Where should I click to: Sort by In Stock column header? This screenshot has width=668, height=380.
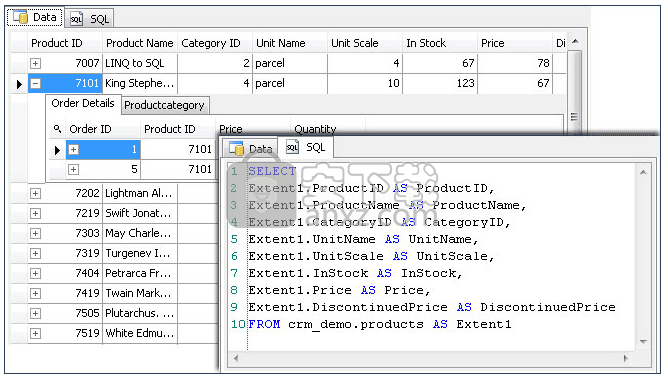pos(440,43)
